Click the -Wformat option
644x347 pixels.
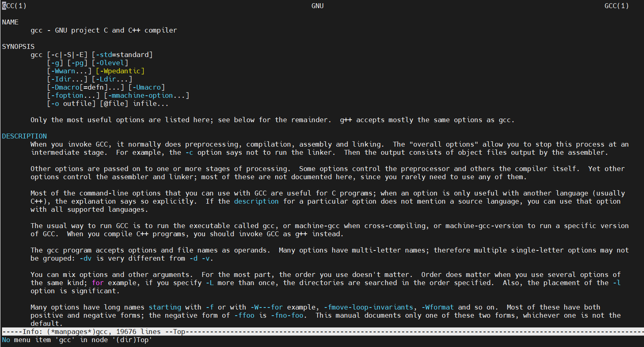click(x=438, y=307)
